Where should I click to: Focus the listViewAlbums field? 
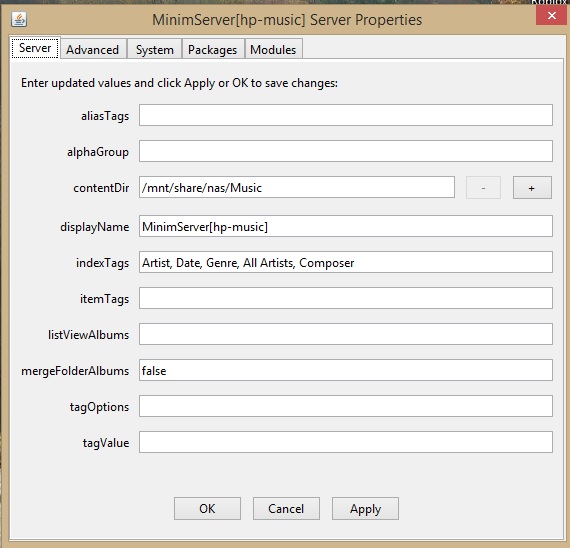[346, 334]
